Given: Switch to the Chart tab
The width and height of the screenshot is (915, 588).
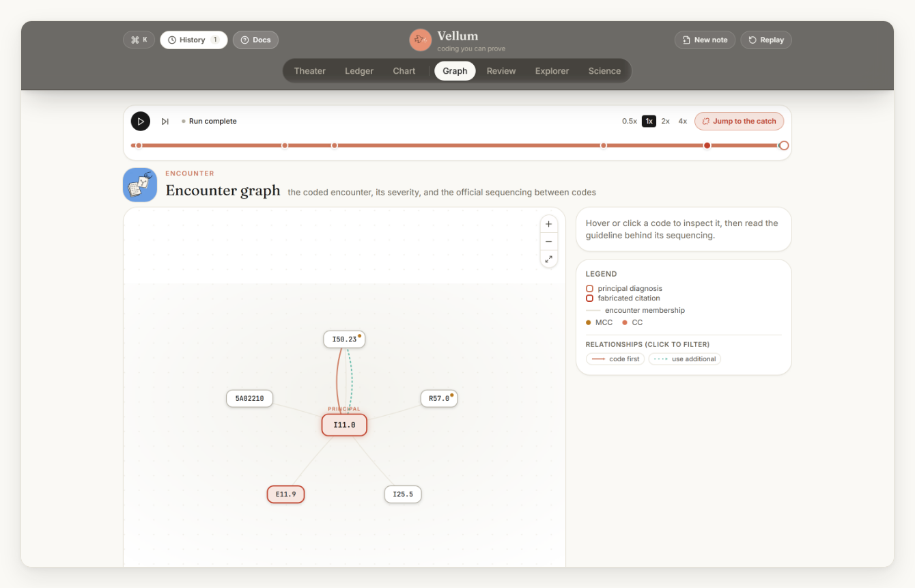Looking at the screenshot, I should (404, 71).
